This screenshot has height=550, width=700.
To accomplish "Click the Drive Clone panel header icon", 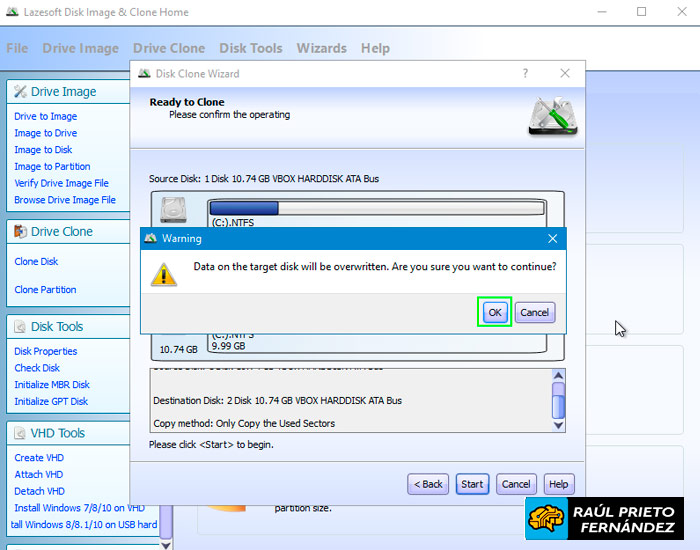I will pos(19,232).
